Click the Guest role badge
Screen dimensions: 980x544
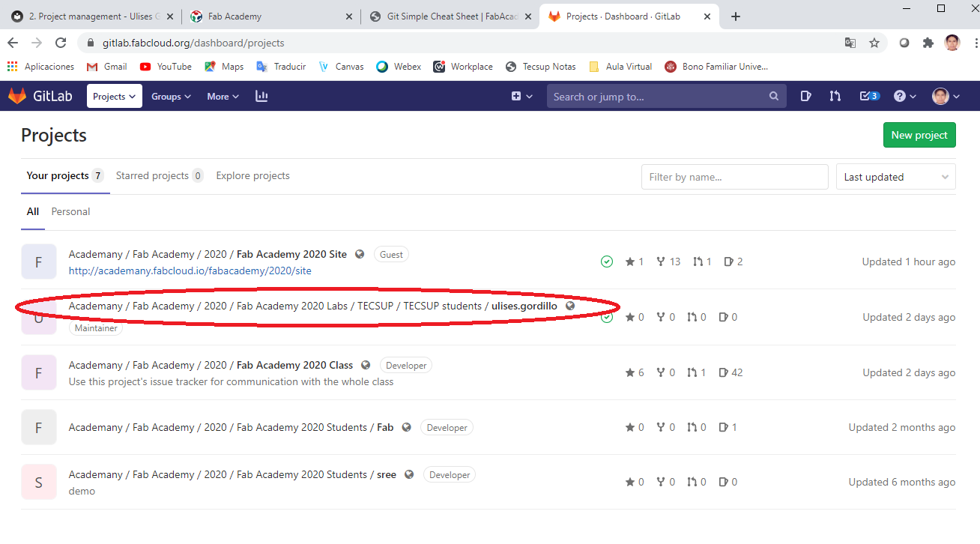(x=391, y=255)
